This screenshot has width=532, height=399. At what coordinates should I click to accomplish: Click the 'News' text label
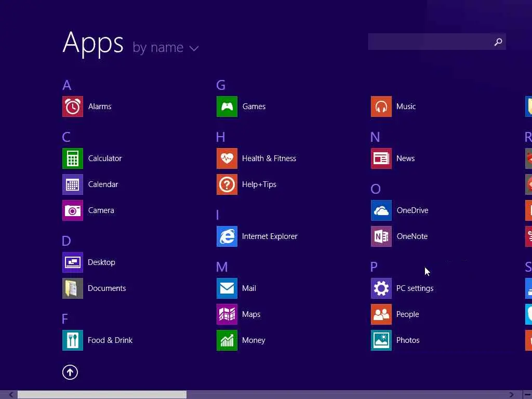pyautogui.click(x=406, y=158)
